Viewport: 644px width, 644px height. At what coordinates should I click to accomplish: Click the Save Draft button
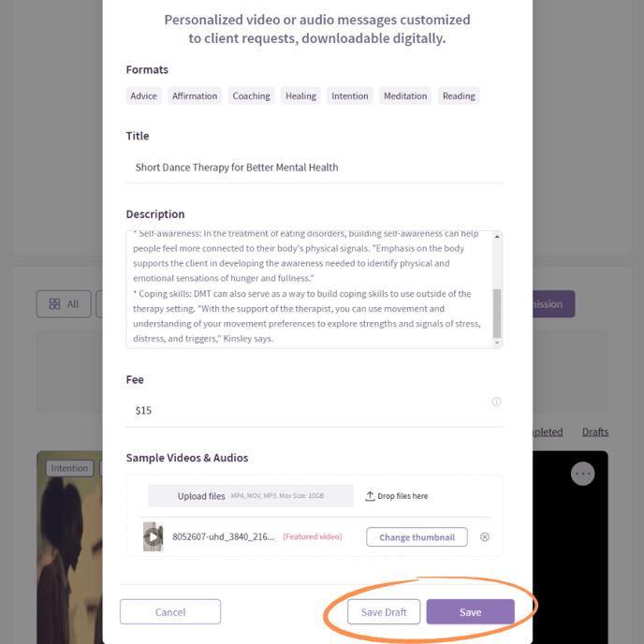[x=384, y=612]
